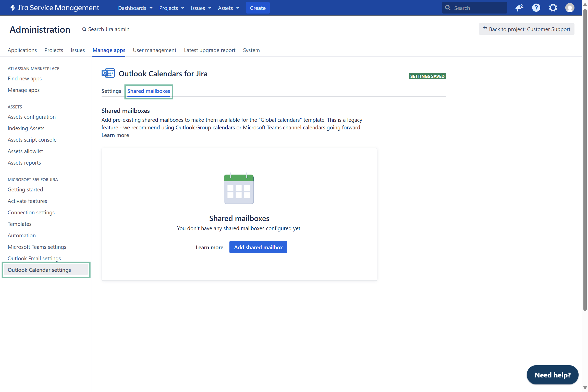Open Connection settings in sidebar

pyautogui.click(x=31, y=213)
